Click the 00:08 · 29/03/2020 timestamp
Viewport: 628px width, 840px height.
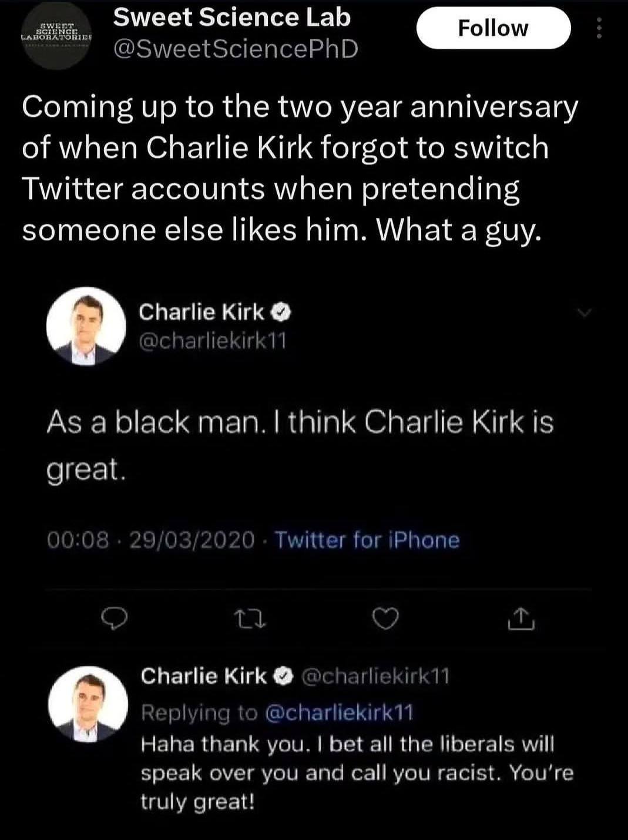[151, 540]
